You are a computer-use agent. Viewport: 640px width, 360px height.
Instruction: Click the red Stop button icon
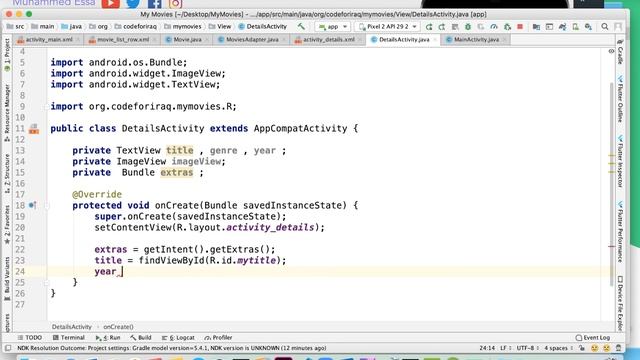(x=520, y=27)
